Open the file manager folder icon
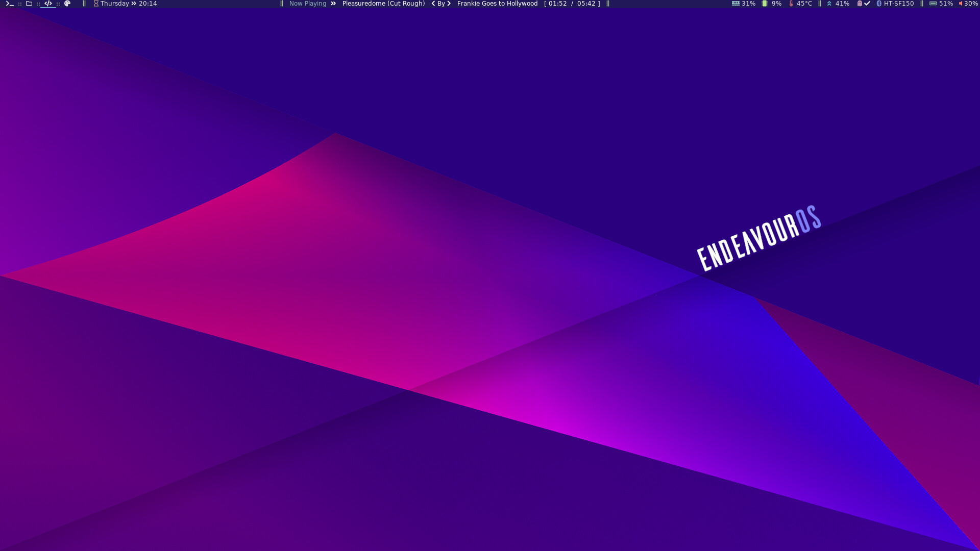 29,4
